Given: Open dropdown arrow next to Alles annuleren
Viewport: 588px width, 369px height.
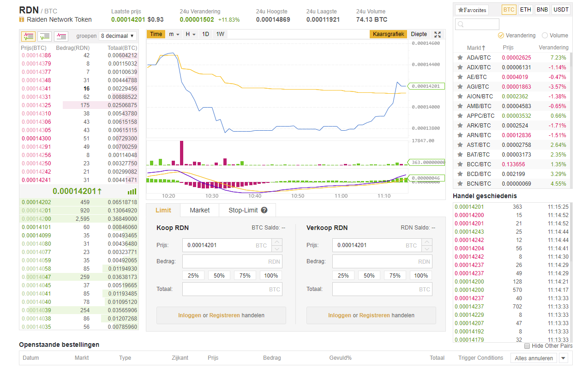Looking at the screenshot, I should pyautogui.click(x=563, y=358).
